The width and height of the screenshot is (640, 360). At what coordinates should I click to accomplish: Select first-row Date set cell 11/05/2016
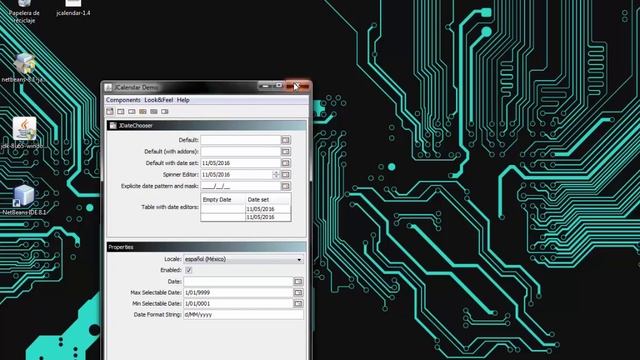268,209
